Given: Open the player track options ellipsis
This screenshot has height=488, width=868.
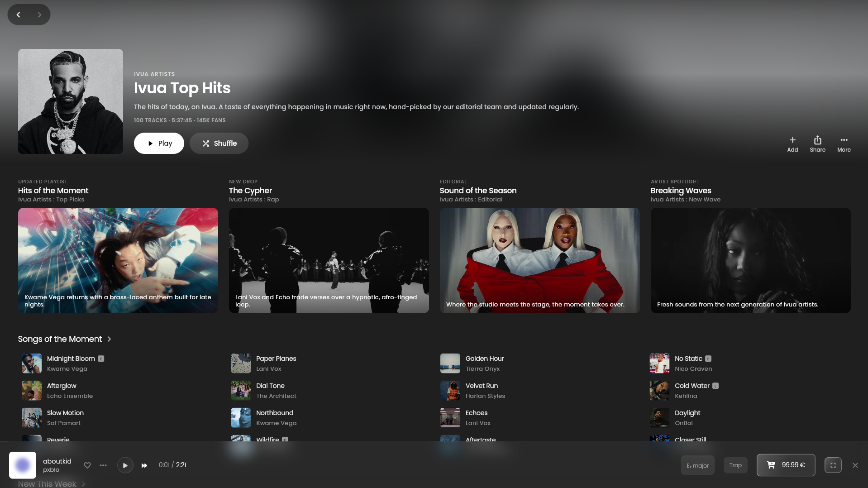Looking at the screenshot, I should pos(103,465).
